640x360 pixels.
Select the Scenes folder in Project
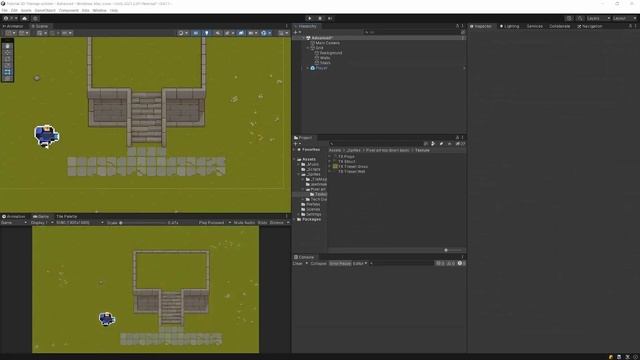(313, 209)
